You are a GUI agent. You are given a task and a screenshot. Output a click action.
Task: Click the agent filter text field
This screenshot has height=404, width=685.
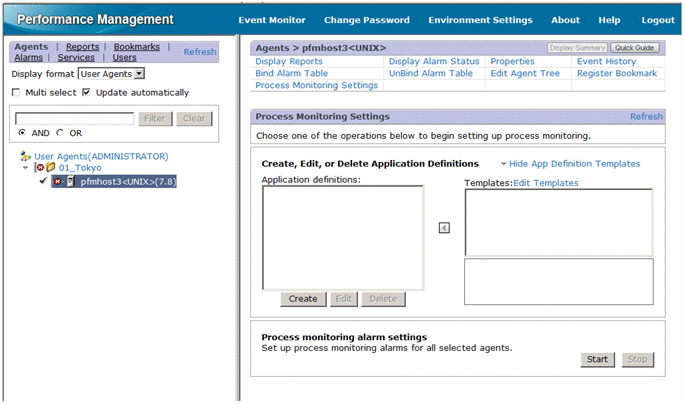coord(74,118)
